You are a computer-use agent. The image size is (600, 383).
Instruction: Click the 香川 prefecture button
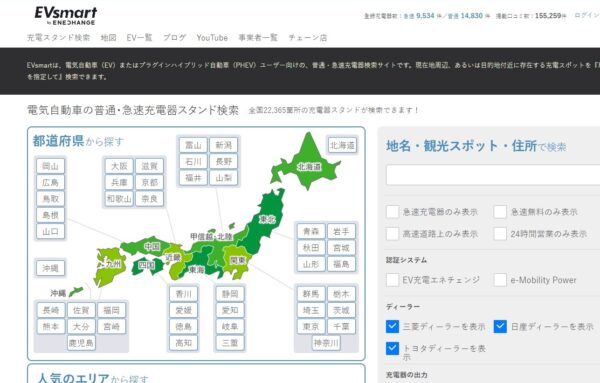pos(184,294)
